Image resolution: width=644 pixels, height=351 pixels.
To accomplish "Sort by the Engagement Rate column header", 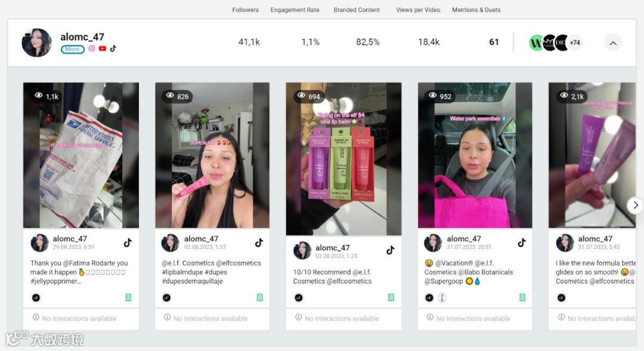I will click(x=295, y=10).
